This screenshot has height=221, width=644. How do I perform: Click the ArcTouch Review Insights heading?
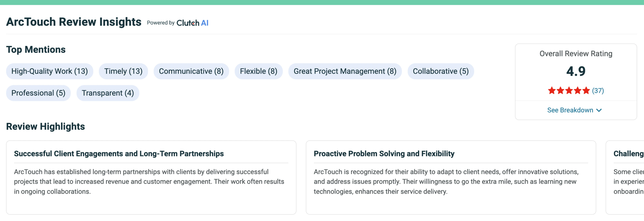point(74,22)
